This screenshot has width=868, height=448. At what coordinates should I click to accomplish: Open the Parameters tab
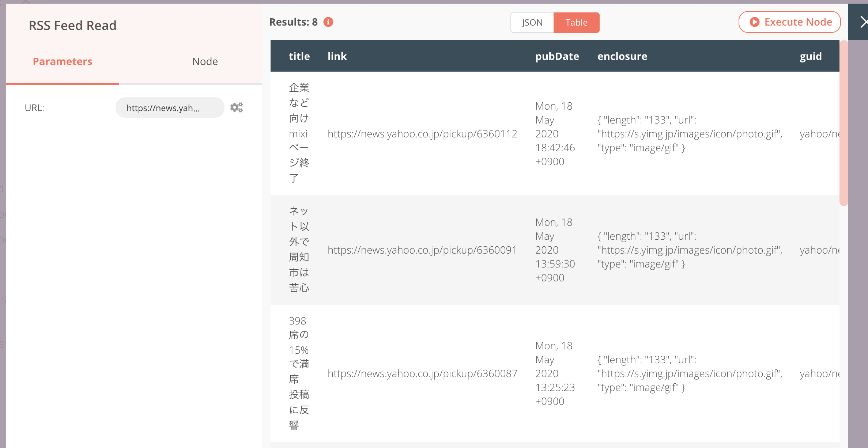[63, 61]
